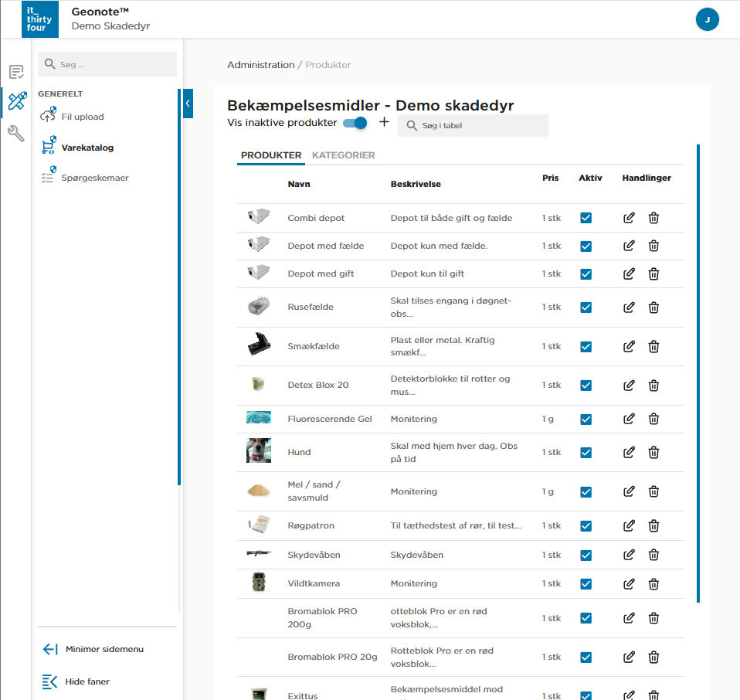Open Spørgeskemaer in the side menu
The image size is (740, 700).
94,178
